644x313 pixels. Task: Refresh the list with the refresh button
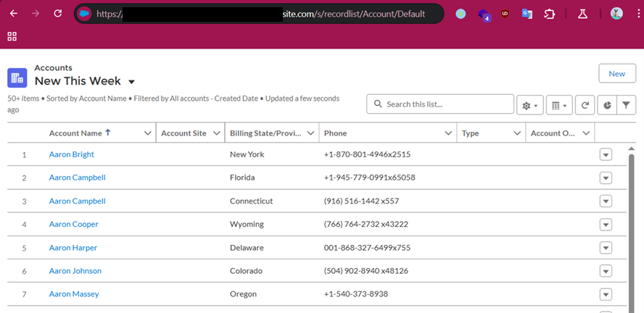tap(585, 106)
